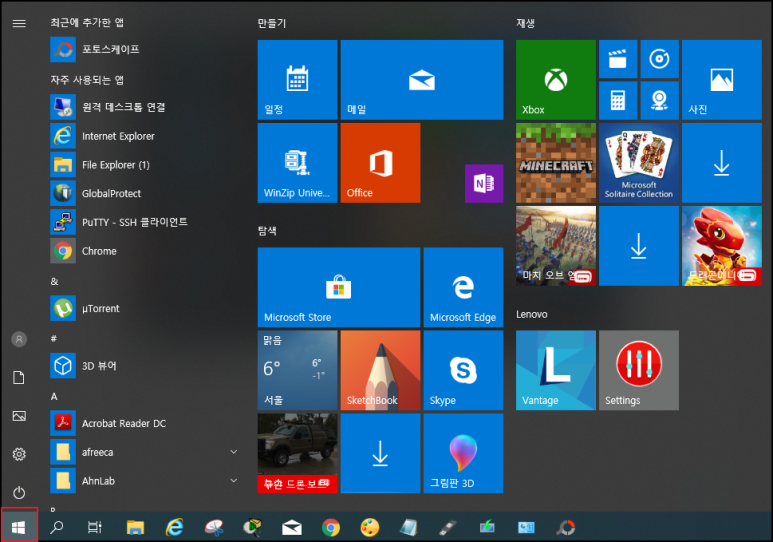Image resolution: width=773 pixels, height=542 pixels.
Task: Launch Internet Explorer from the taskbar
Action: coord(174,527)
